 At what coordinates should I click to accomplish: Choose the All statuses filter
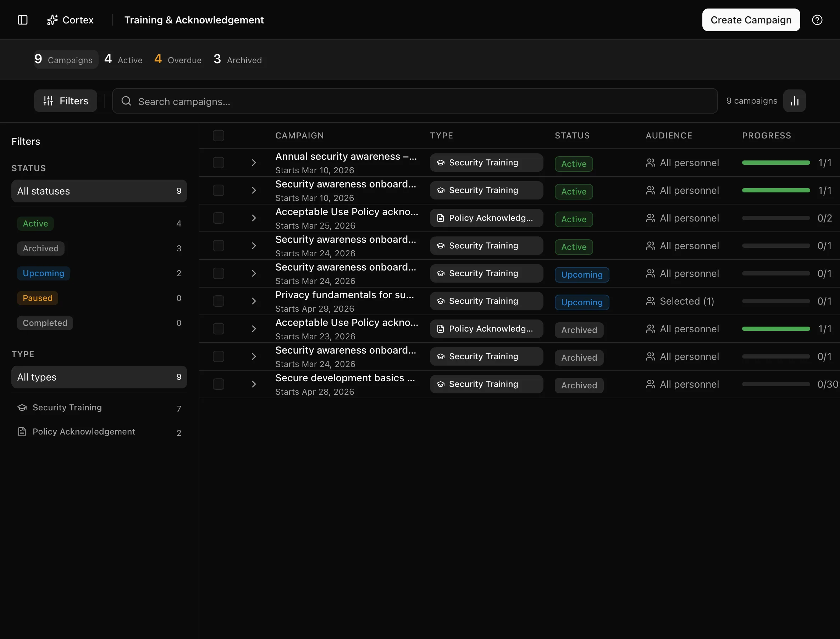(x=99, y=191)
